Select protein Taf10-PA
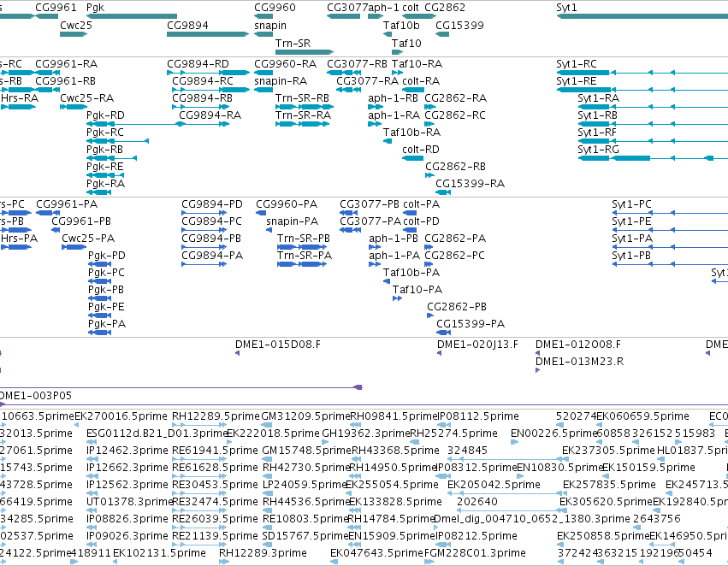 (x=417, y=290)
